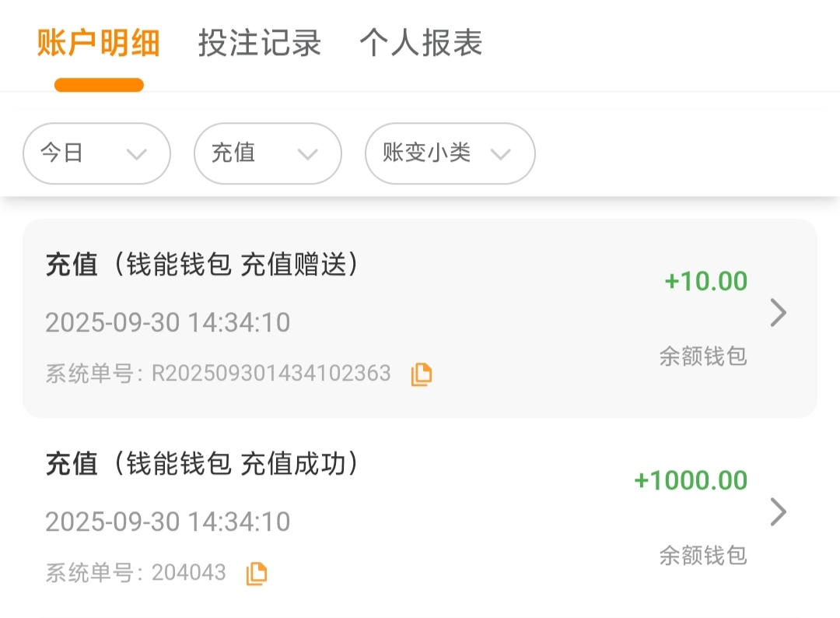Tap the +1000.00 recharge amount
Image resolution: width=840 pixels, height=618 pixels.
click(x=691, y=480)
